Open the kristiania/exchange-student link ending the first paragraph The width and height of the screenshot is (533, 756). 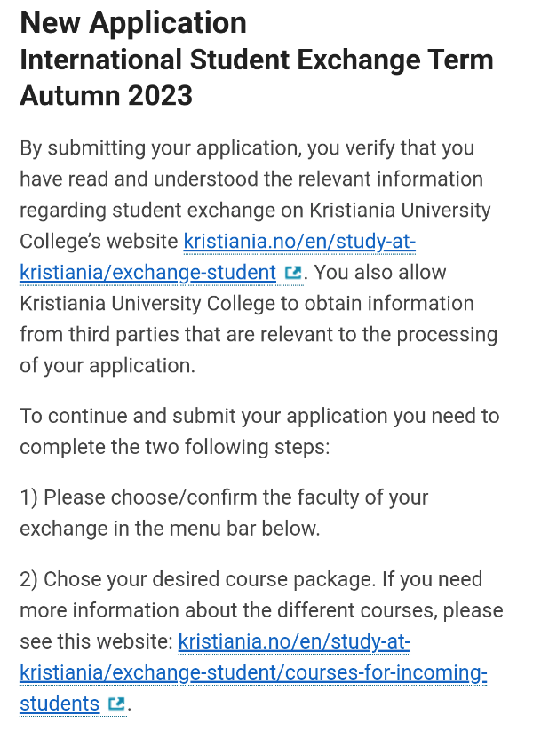(x=148, y=273)
